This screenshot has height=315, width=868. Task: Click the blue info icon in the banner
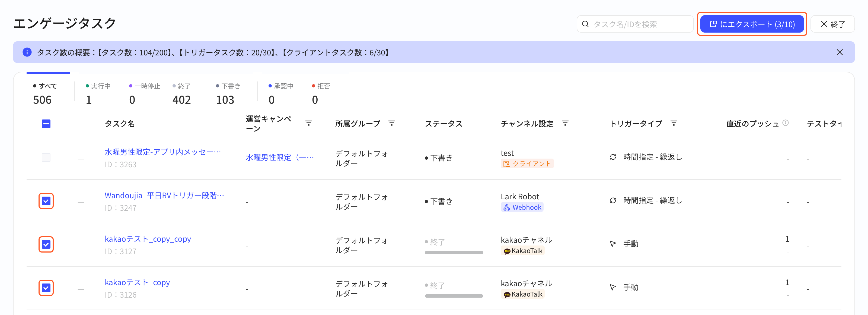(27, 52)
